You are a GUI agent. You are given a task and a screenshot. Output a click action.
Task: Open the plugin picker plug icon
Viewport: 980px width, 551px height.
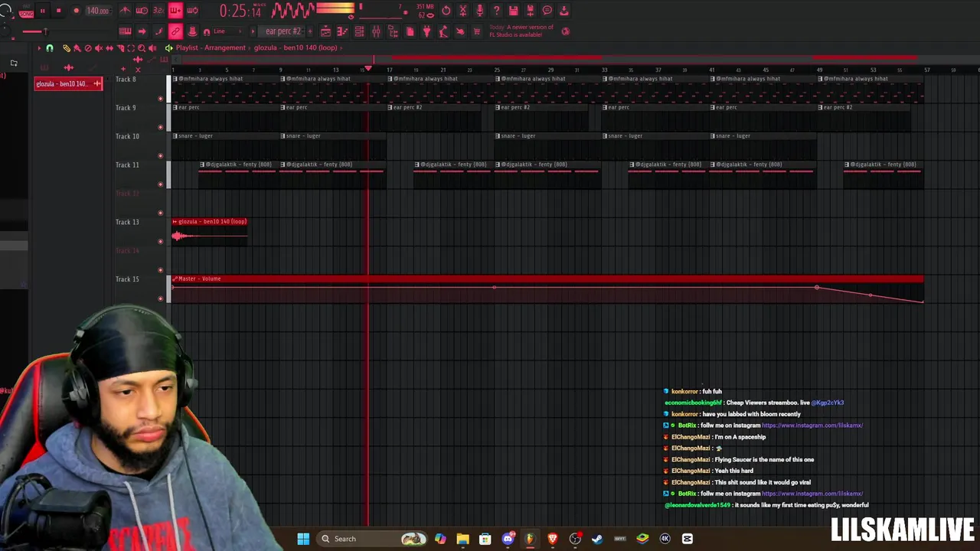(426, 31)
